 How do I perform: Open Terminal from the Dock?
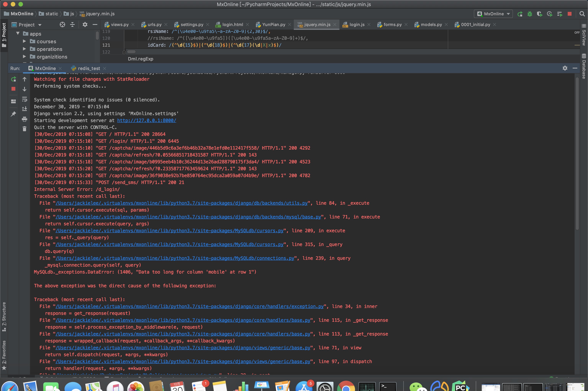(388, 387)
